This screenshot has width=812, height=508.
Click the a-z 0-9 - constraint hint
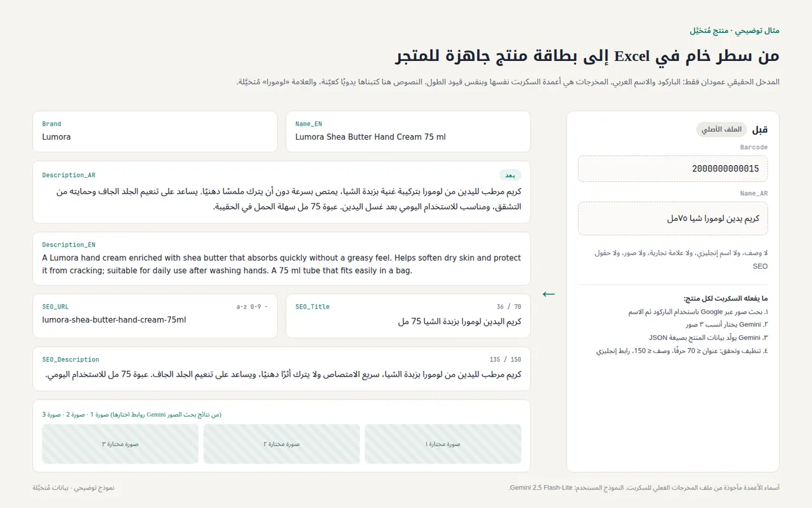[x=252, y=307]
